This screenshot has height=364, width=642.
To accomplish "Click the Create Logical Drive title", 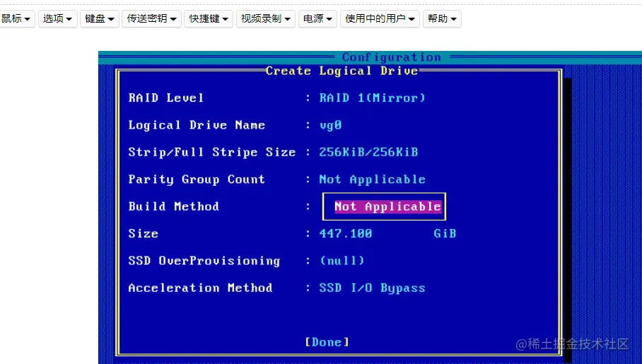I will pyautogui.click(x=342, y=71).
